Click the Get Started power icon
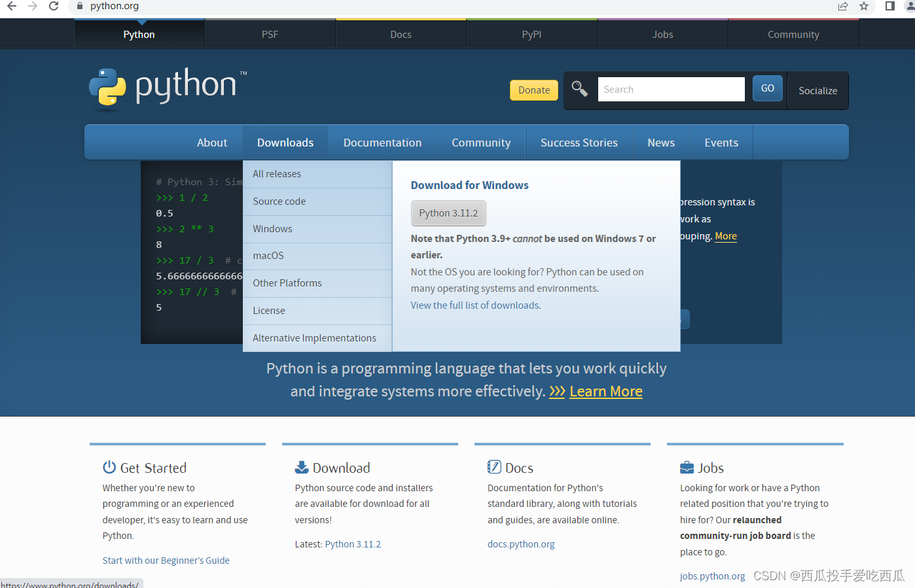 [x=109, y=467]
